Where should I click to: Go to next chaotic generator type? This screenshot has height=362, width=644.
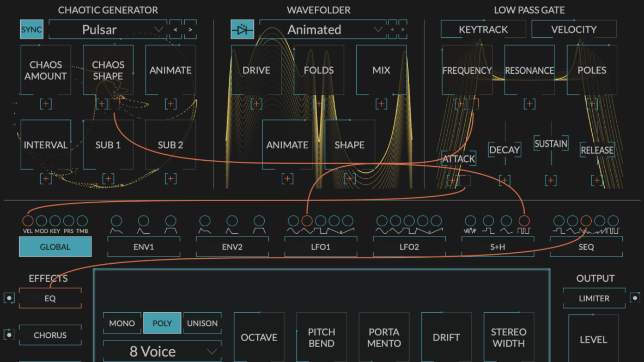click(191, 29)
